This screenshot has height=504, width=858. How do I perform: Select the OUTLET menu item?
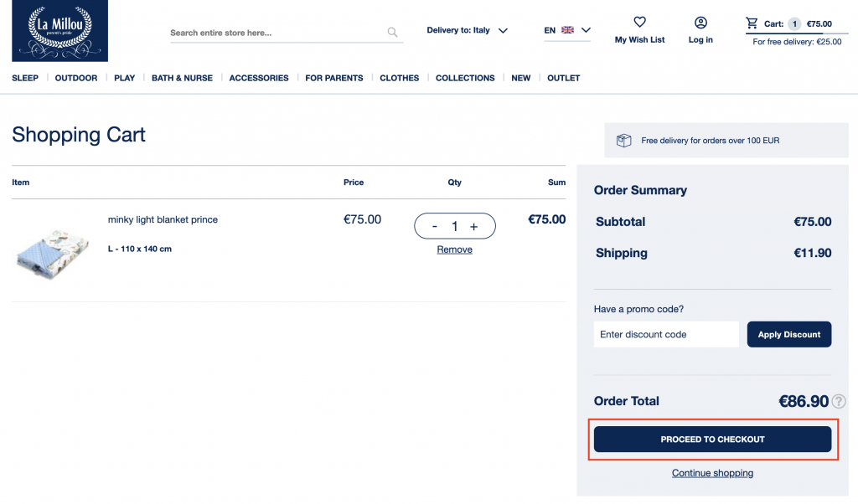[x=563, y=78]
